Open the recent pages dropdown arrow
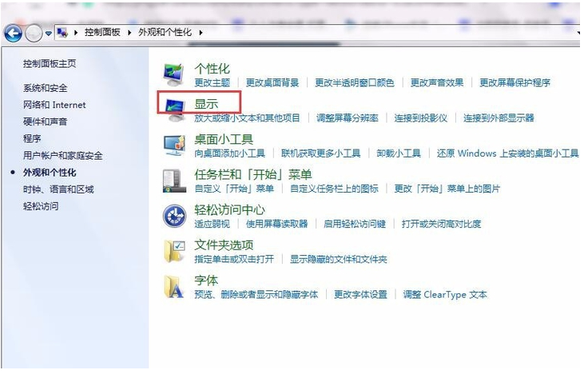The image size is (588, 374). click(49, 34)
